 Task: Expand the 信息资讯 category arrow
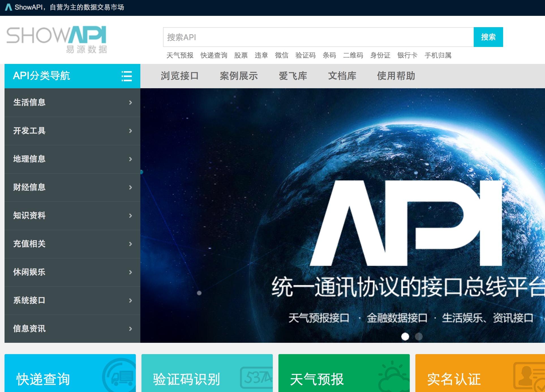tap(130, 329)
